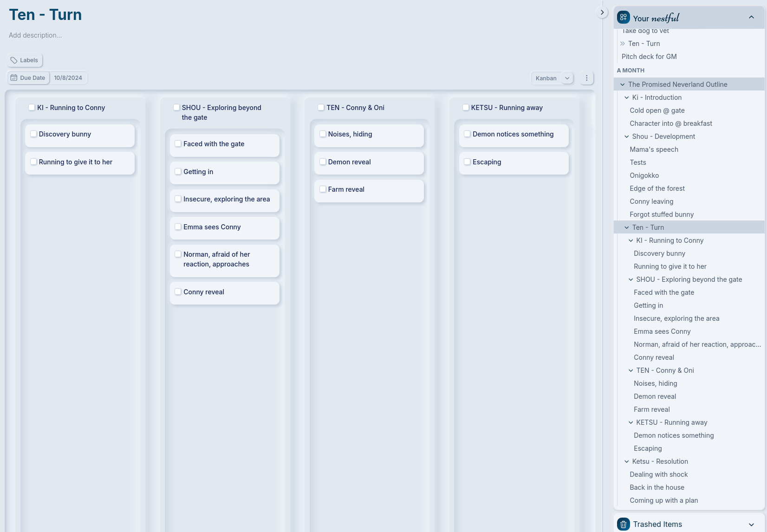Image resolution: width=767 pixels, height=532 pixels.
Task: Check off the Demon reveal card
Action: tap(323, 162)
